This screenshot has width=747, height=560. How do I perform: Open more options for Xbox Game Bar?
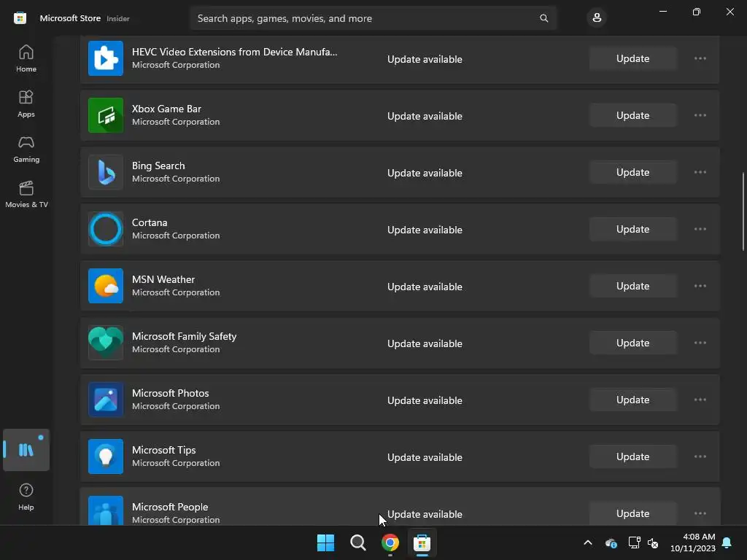point(700,115)
